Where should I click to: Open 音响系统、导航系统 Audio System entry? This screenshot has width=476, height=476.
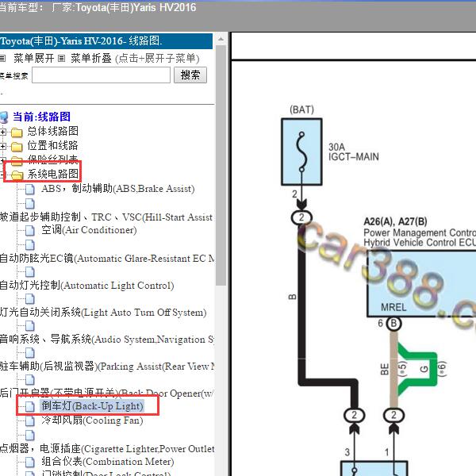[107, 339]
